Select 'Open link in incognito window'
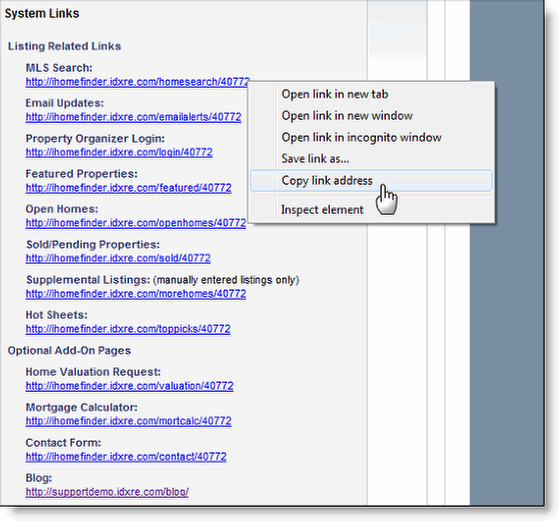 click(x=361, y=137)
